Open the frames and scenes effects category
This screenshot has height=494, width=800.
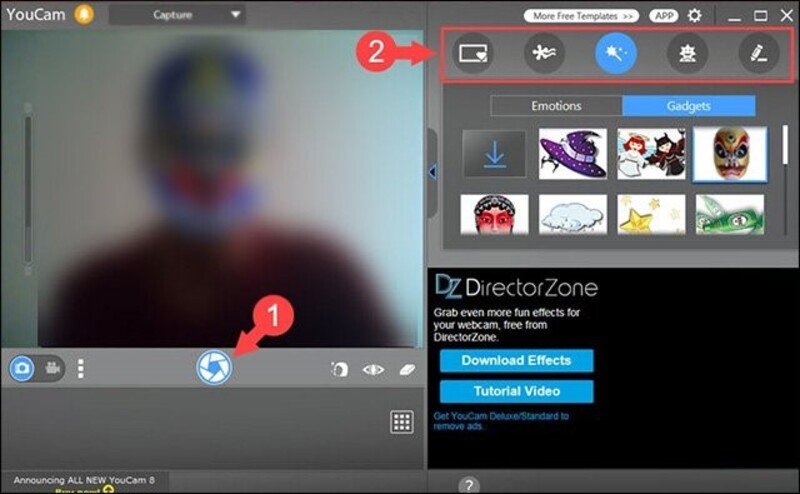pyautogui.click(x=473, y=53)
